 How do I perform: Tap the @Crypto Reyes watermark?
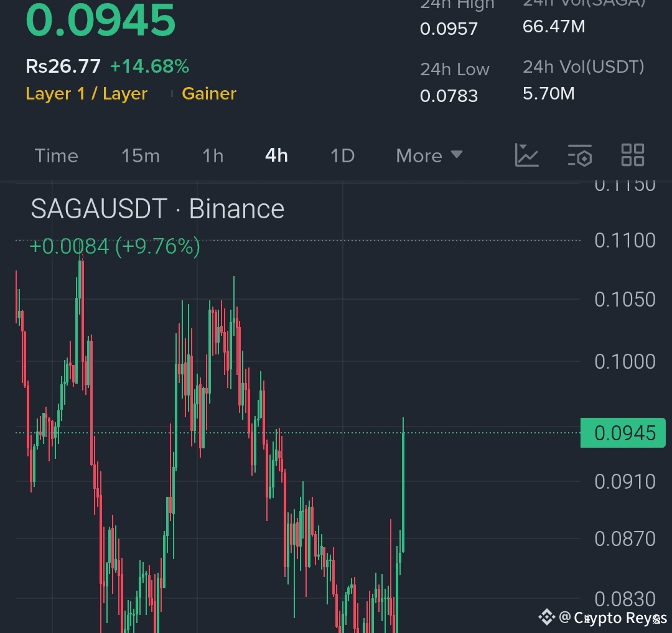tap(613, 618)
